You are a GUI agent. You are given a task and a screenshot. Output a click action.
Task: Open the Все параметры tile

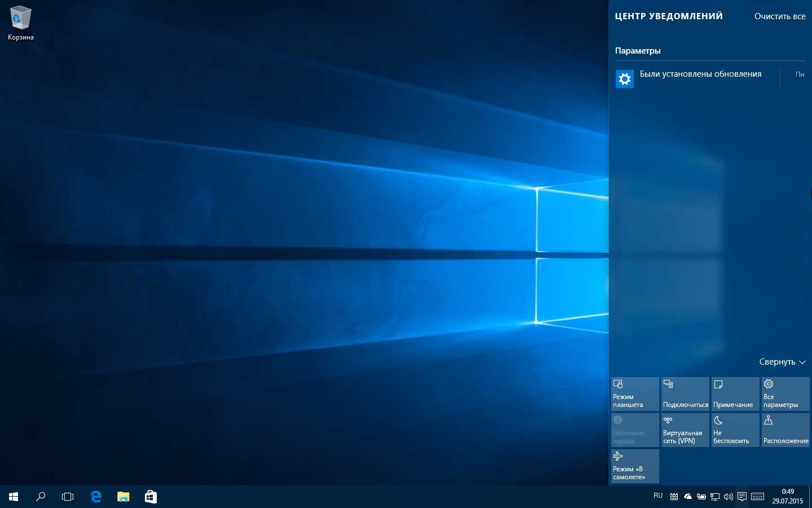[785, 394]
